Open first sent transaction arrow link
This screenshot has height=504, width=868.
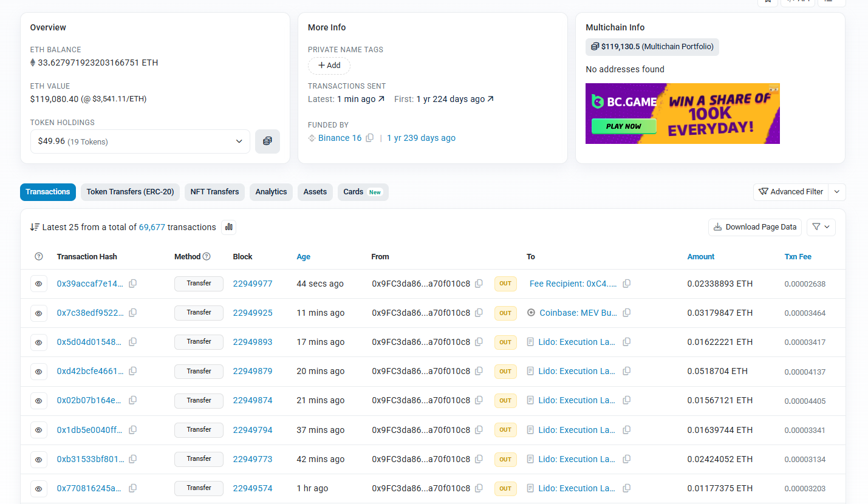point(491,99)
